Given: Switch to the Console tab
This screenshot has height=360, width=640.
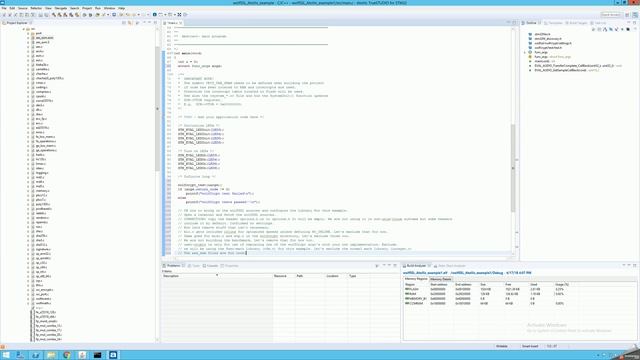Looking at the screenshot, I should coord(211,266).
